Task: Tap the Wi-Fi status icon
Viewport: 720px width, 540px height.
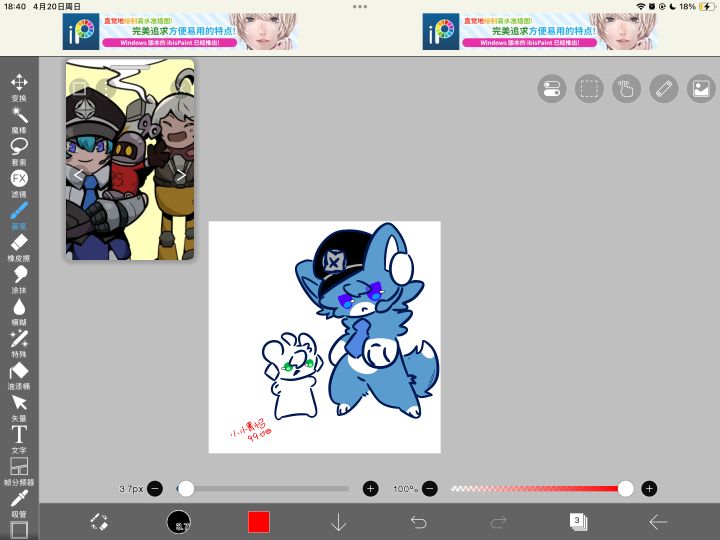Action: 641,6
